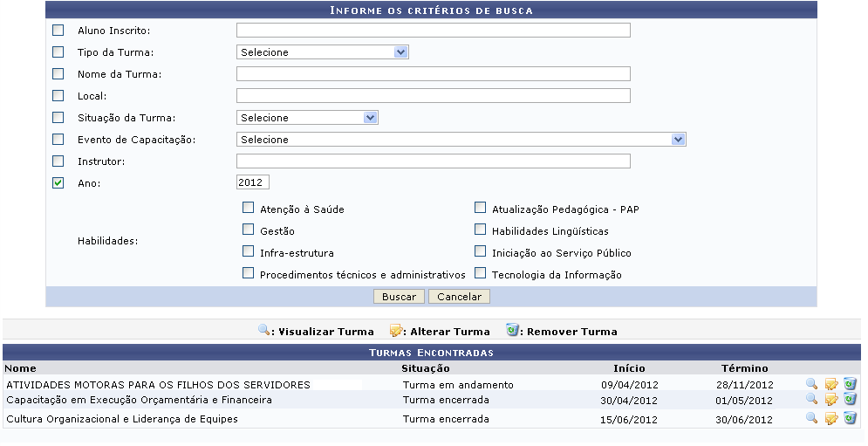Click the Nome da Turma text field
This screenshot has width=868, height=446.
click(x=433, y=74)
